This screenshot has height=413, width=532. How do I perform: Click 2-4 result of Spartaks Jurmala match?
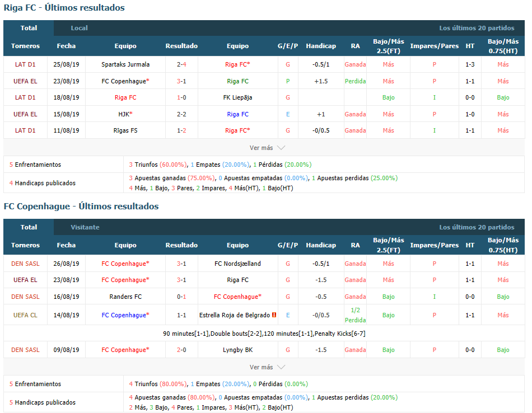click(181, 64)
